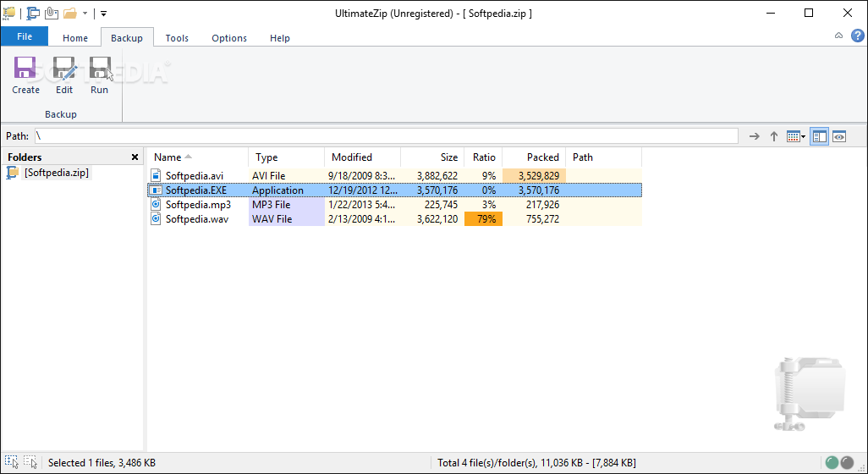Open the Options tab

tap(229, 37)
